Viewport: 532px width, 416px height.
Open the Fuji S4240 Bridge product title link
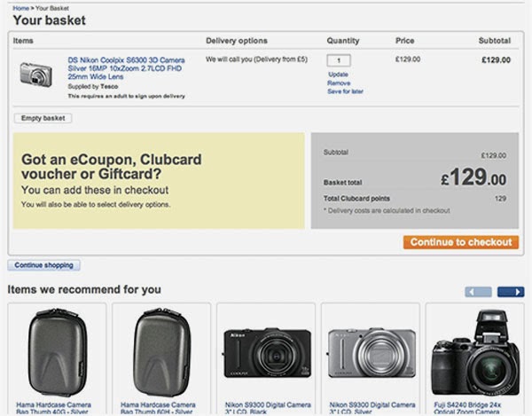point(475,407)
